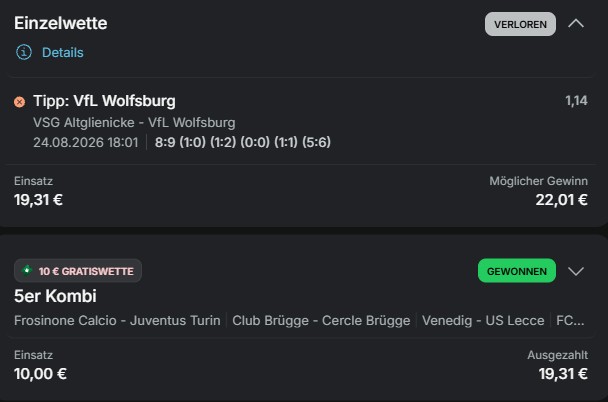Click the Ausgezahlt 19,31 € amount
The height and width of the screenshot is (402, 608).
[563, 374]
